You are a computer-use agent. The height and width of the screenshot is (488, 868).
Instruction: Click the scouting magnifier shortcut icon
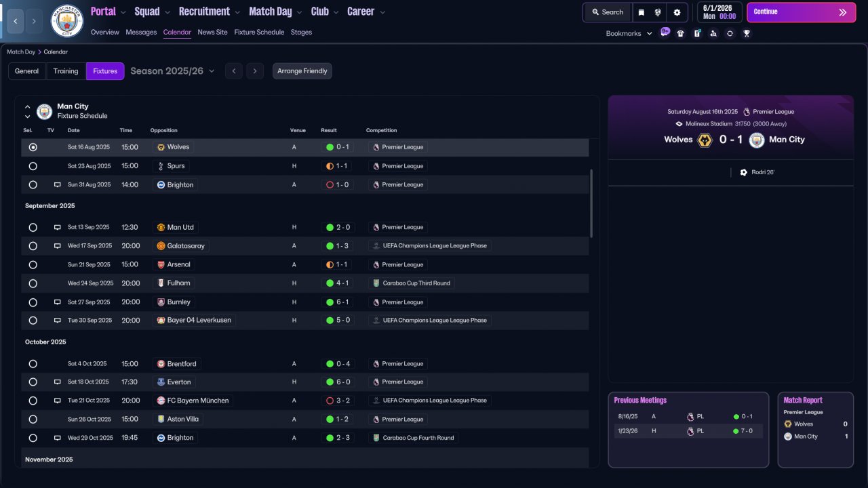(x=713, y=33)
